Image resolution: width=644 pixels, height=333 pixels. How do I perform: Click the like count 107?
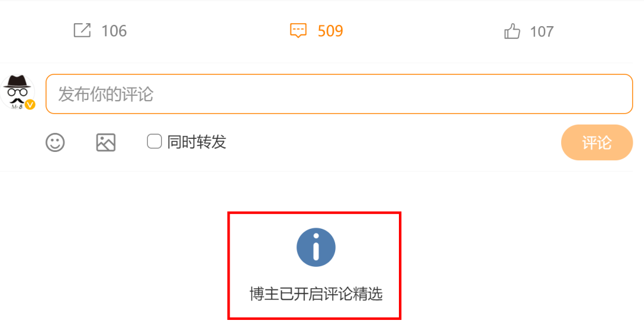click(x=541, y=32)
